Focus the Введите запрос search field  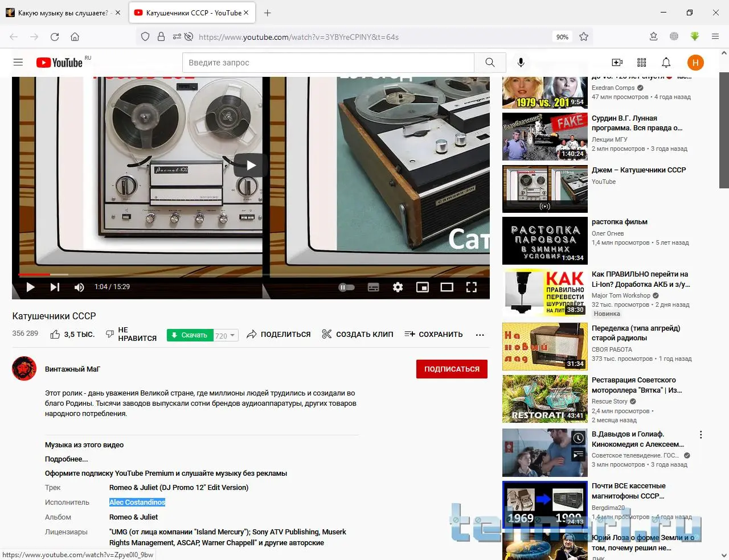point(328,63)
